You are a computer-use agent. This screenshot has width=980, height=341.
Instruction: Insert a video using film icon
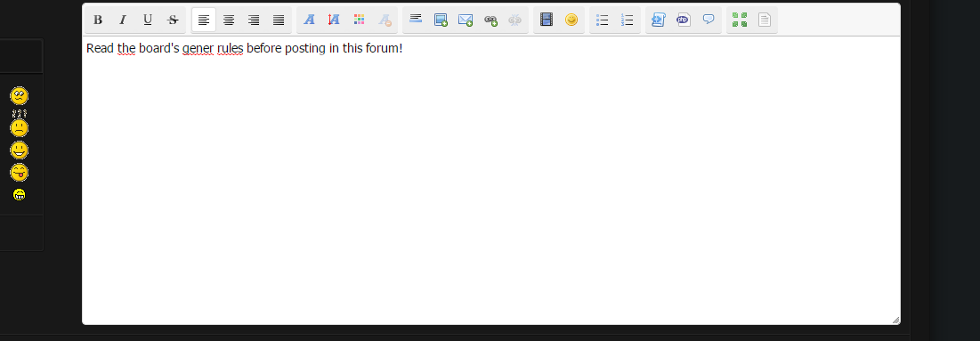pos(547,20)
